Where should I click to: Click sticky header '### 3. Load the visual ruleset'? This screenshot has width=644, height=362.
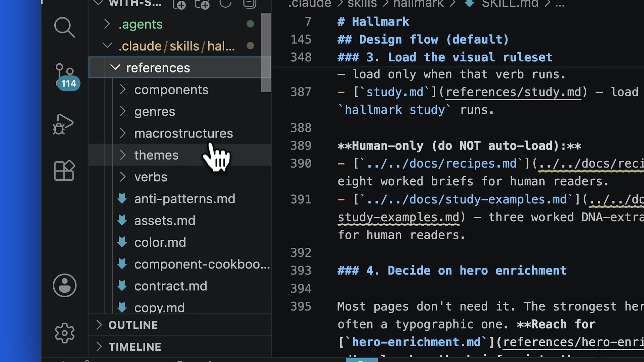[445, 57]
